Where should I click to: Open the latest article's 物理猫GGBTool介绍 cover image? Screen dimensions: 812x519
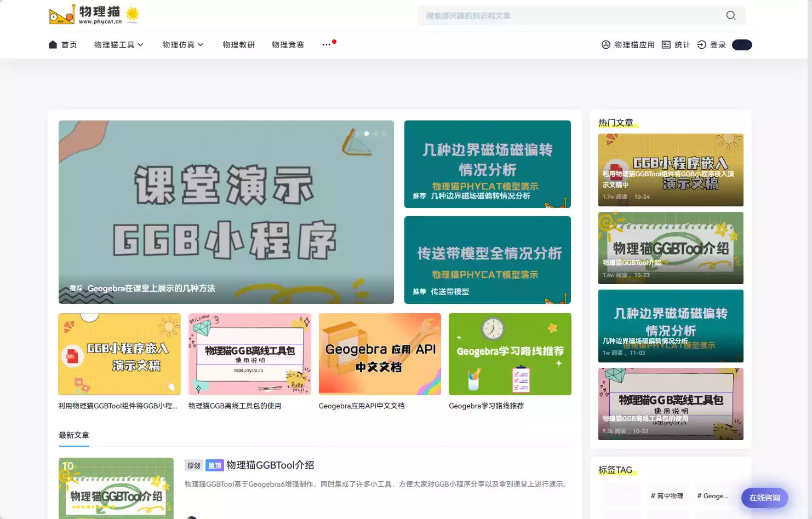tap(116, 488)
